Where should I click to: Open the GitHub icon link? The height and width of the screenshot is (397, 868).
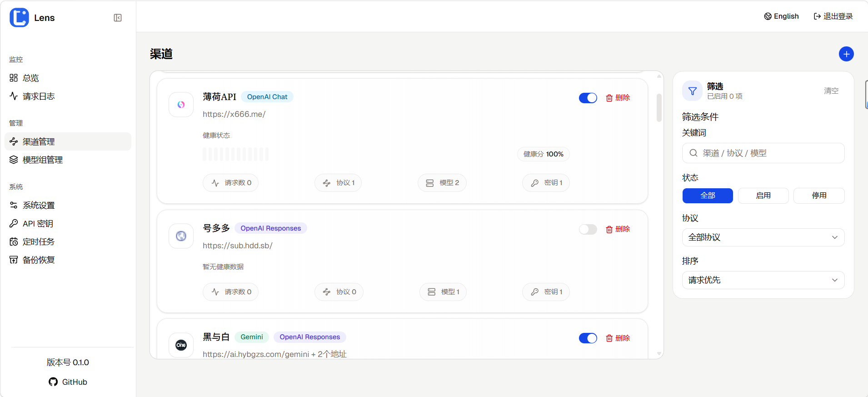(x=53, y=382)
